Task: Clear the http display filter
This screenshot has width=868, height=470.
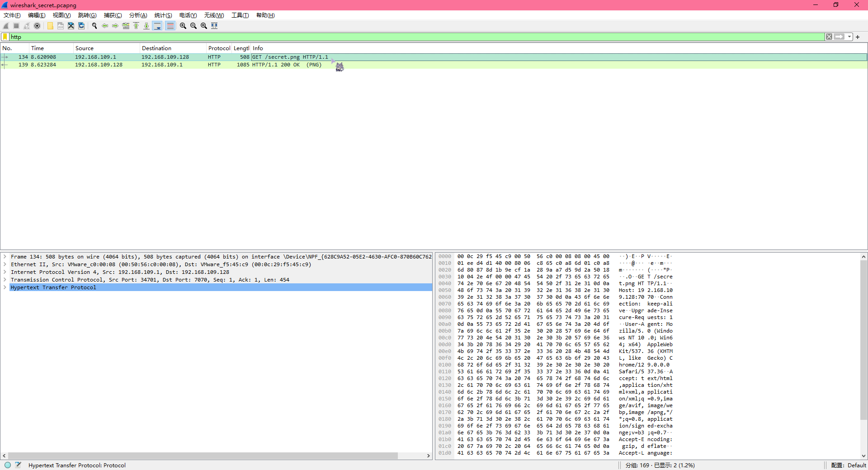Action: tap(829, 37)
